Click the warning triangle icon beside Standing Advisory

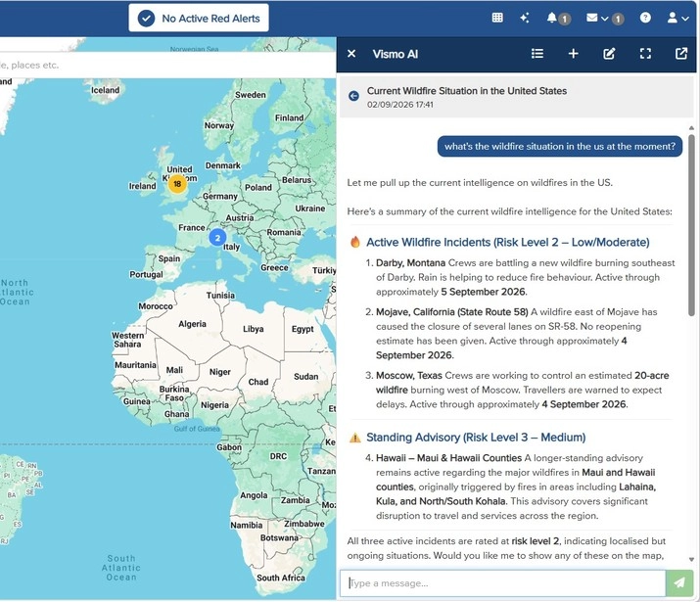355,438
